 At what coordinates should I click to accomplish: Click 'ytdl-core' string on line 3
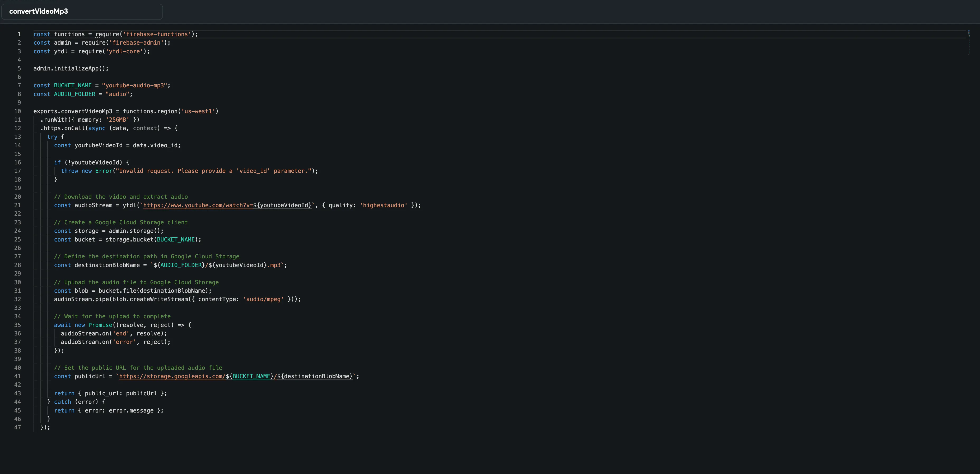(124, 51)
